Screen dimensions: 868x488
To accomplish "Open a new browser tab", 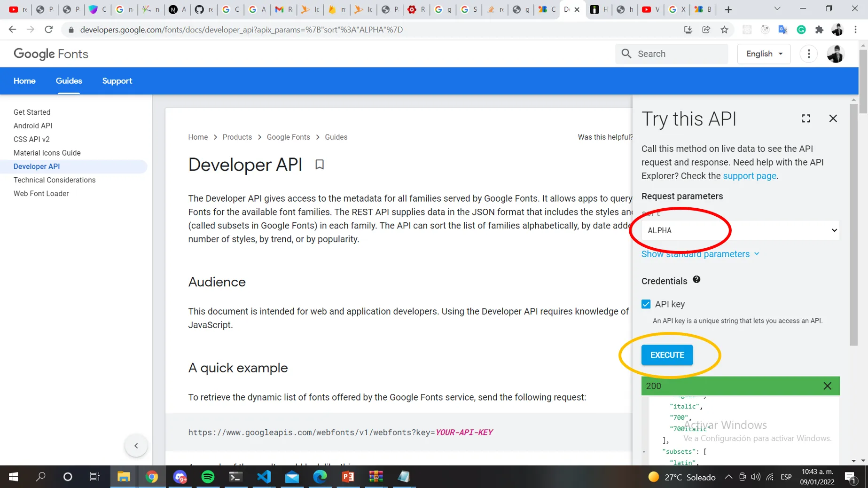I will 728,9.
